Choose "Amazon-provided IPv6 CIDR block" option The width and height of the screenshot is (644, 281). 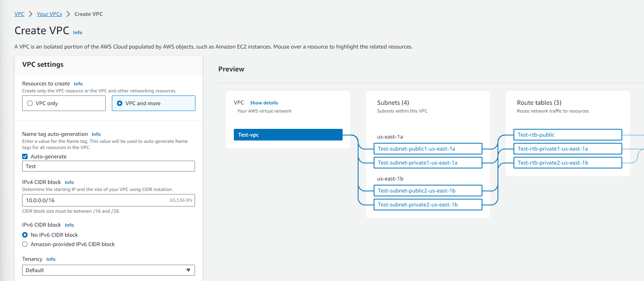(25, 244)
